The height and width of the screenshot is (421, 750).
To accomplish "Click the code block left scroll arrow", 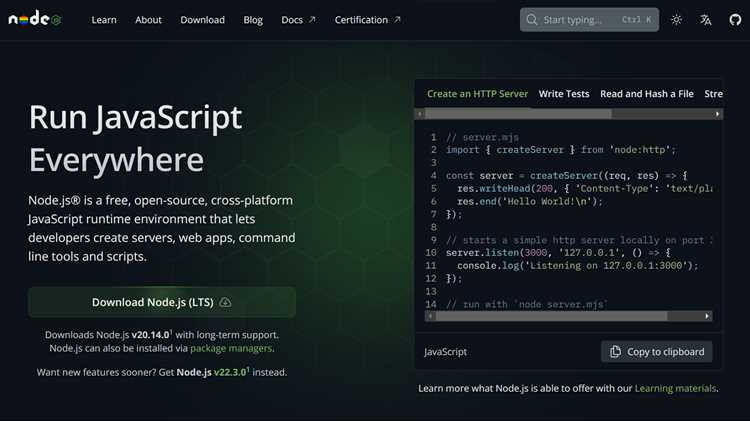I will [430, 316].
